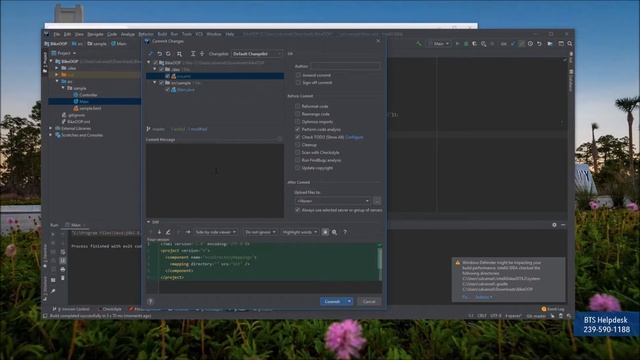Click Collapse All icon in changes toolbar
This screenshot has width=640, height=360.
[202, 54]
